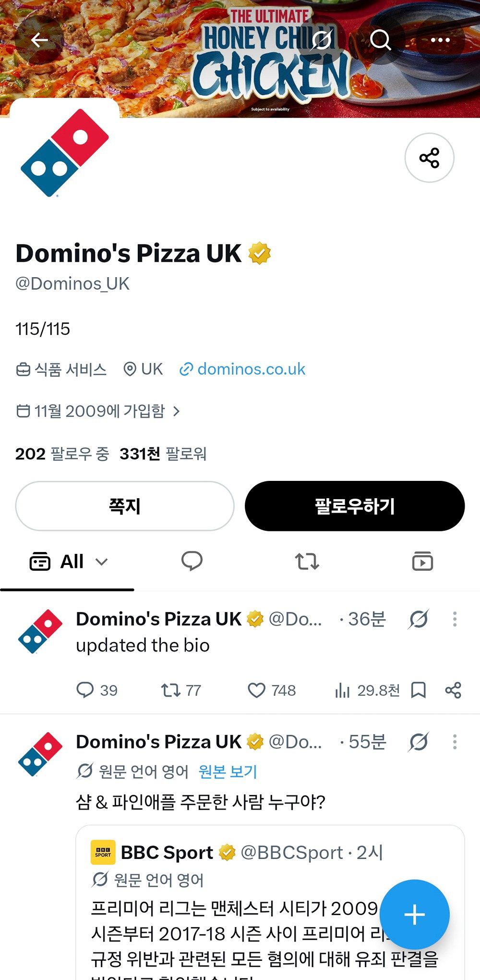
Task: Open the search icon in the header
Action: [x=381, y=40]
